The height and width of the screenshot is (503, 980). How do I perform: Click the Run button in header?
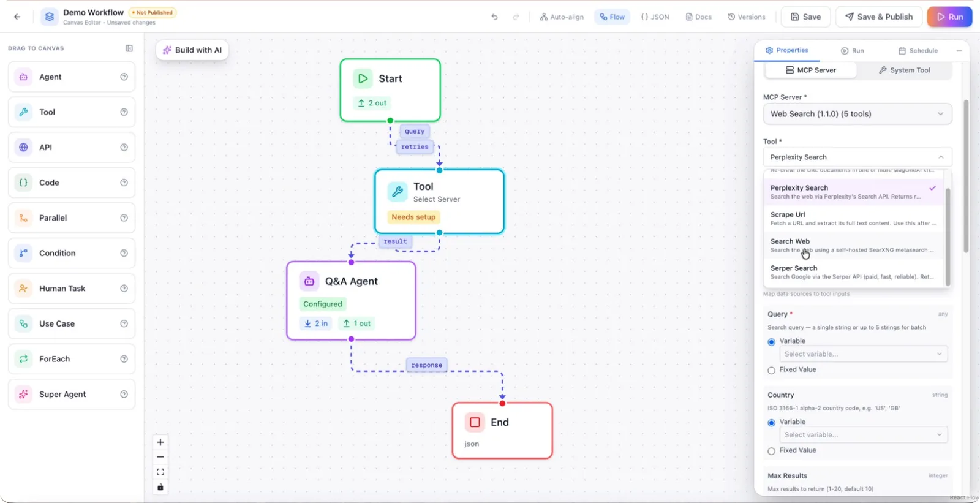coord(949,17)
